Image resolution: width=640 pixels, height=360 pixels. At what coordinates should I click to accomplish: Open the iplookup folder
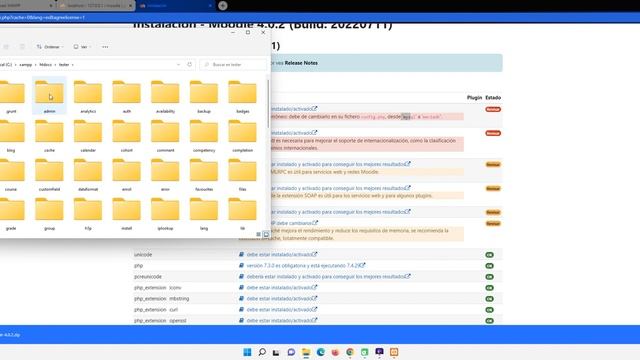(x=165, y=213)
